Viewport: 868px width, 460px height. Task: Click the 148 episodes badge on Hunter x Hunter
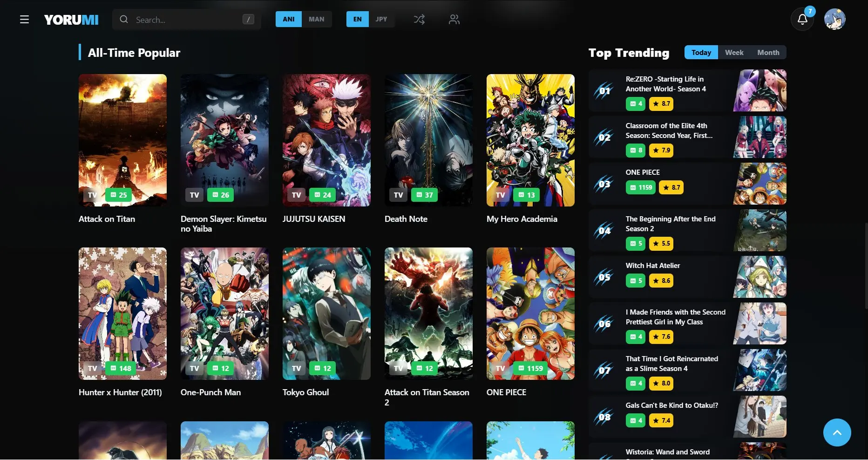pyautogui.click(x=121, y=368)
